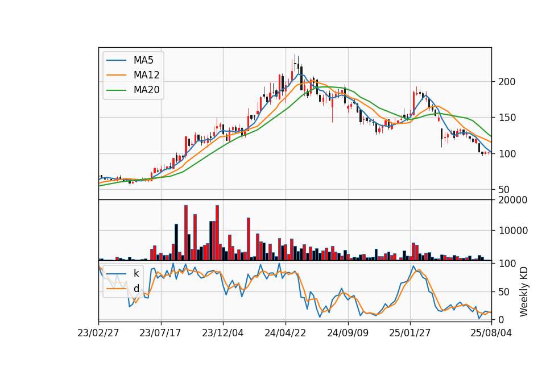The image size is (546, 392).
Task: Click the 24/04/22 date label
Action: 285,333
